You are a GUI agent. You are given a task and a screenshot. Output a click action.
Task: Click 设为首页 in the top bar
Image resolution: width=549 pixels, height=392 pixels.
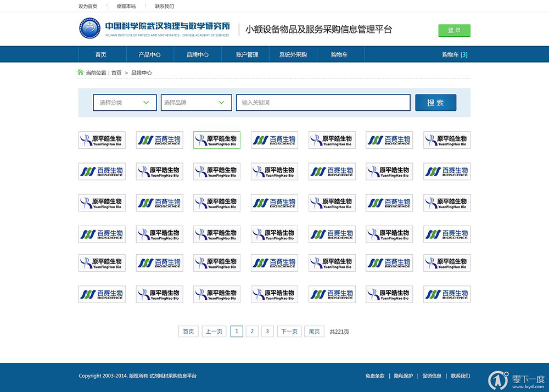tap(88, 6)
